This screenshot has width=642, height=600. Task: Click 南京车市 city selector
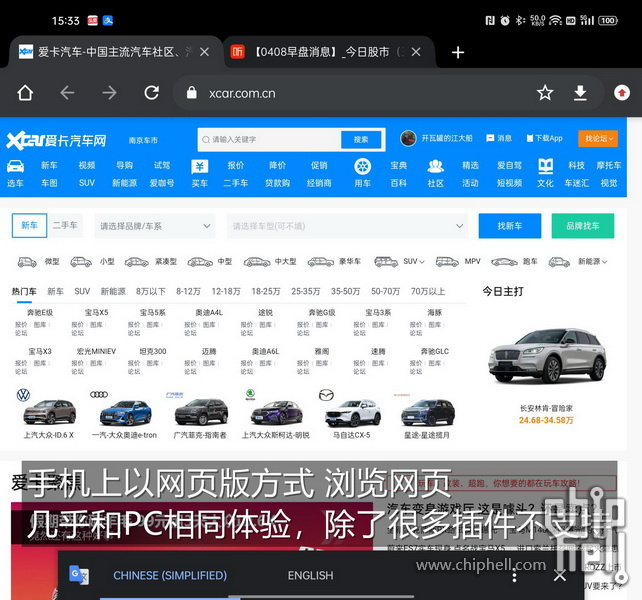(143, 140)
